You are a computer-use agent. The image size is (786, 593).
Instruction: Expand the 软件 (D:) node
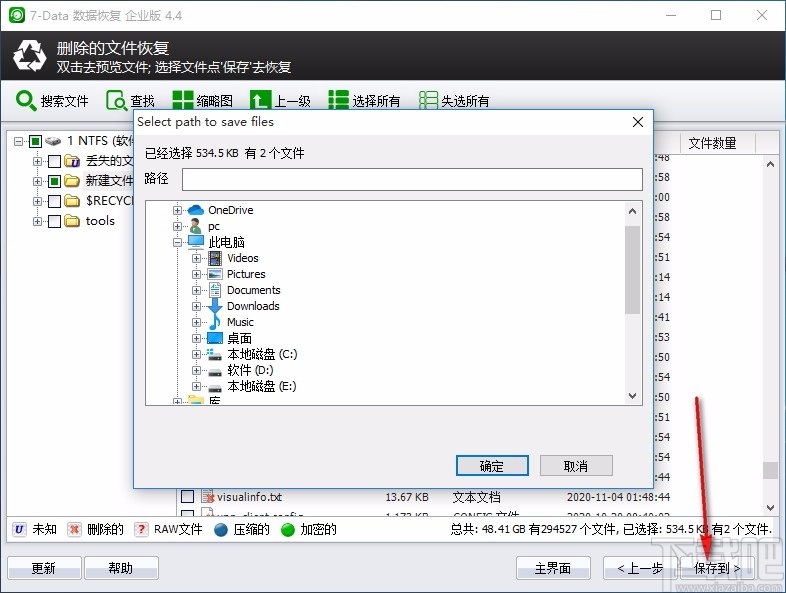tap(196, 370)
